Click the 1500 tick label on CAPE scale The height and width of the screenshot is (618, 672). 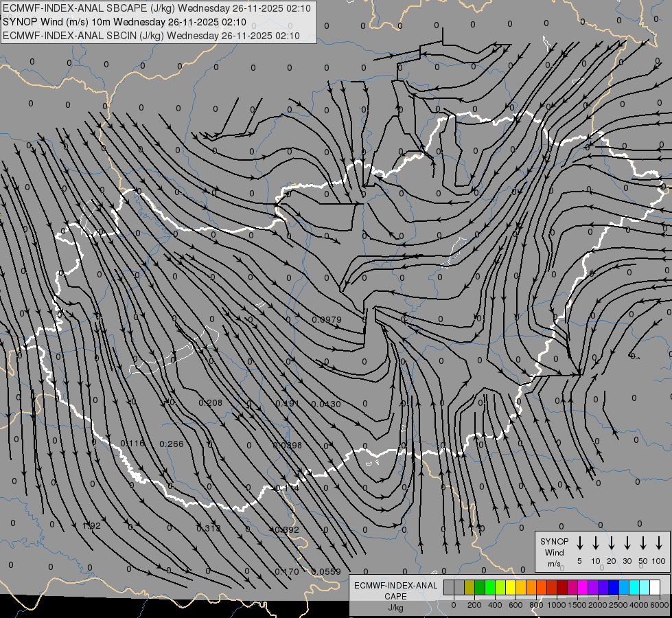click(x=577, y=605)
